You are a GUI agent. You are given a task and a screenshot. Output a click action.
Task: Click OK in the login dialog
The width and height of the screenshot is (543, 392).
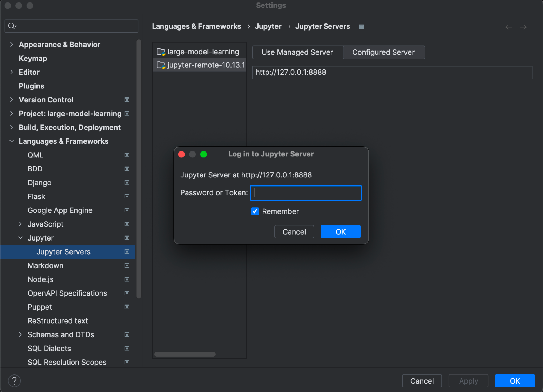tap(341, 232)
